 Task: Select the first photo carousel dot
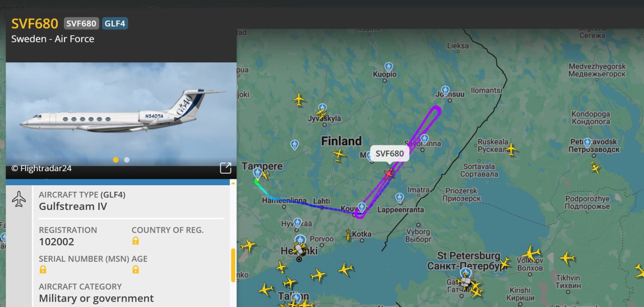point(116,160)
